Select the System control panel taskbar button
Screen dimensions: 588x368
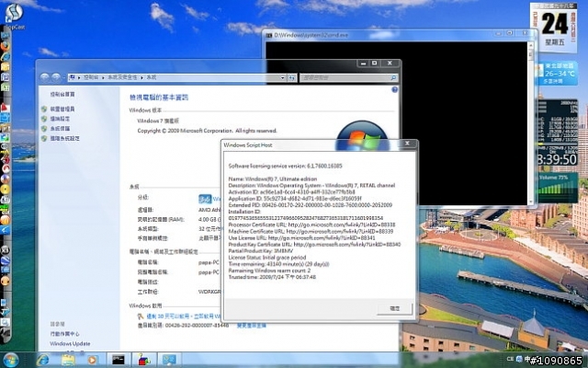point(169,360)
